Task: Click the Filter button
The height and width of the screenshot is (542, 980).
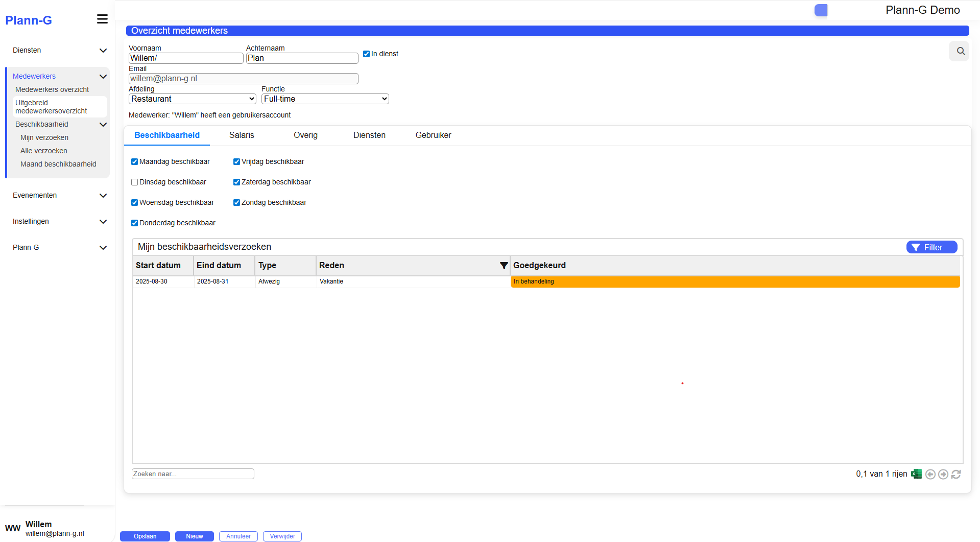Action: [x=931, y=247]
